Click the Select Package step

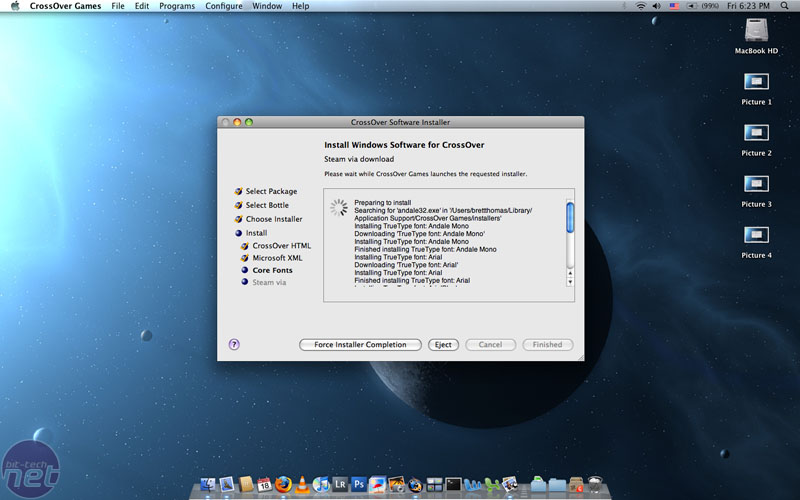(266, 191)
